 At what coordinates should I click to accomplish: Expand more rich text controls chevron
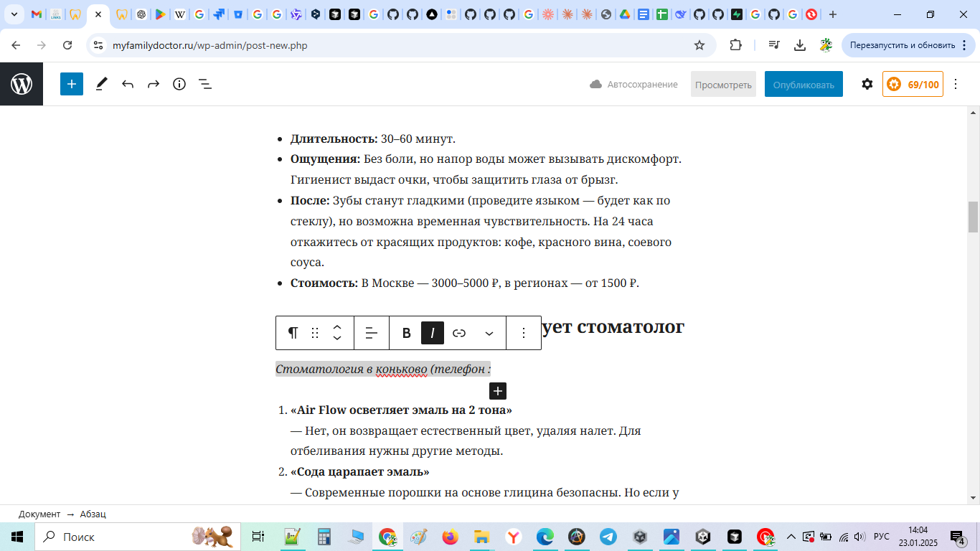[489, 333]
